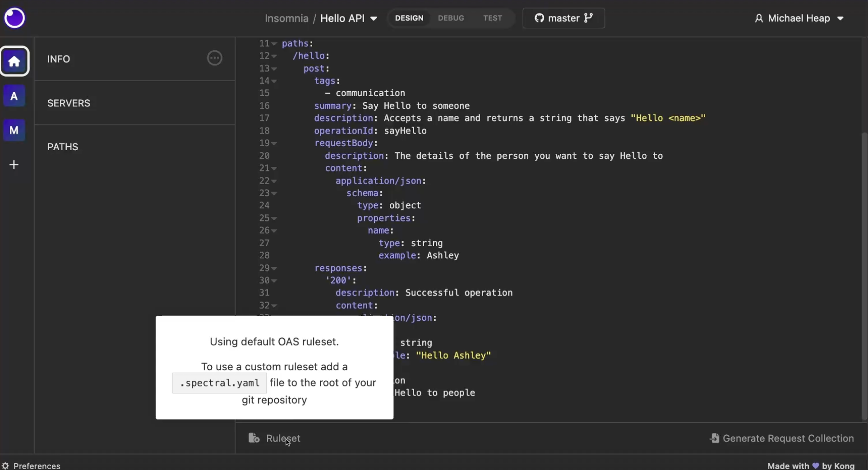The image size is (868, 470).
Task: Click 'sayHello' value on line 18
Action: point(405,131)
